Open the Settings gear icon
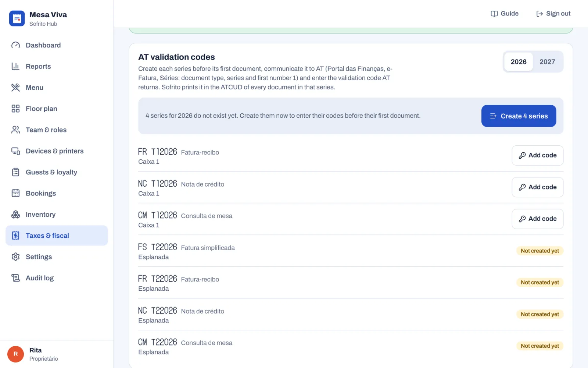Viewport: 588px width, 368px height. (x=15, y=257)
